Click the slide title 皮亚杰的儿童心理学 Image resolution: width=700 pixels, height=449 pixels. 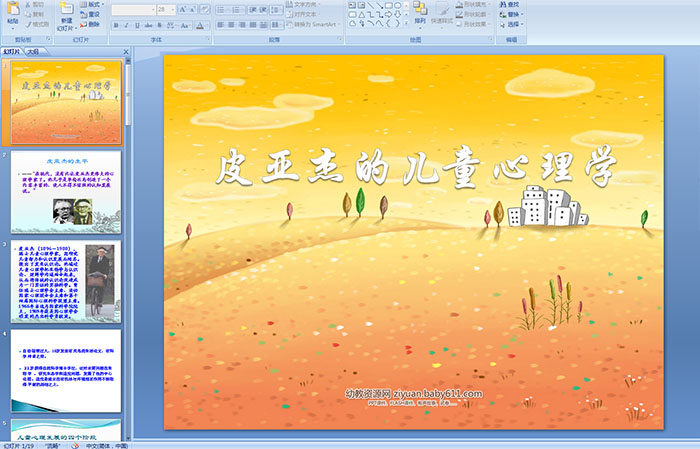pos(416,166)
